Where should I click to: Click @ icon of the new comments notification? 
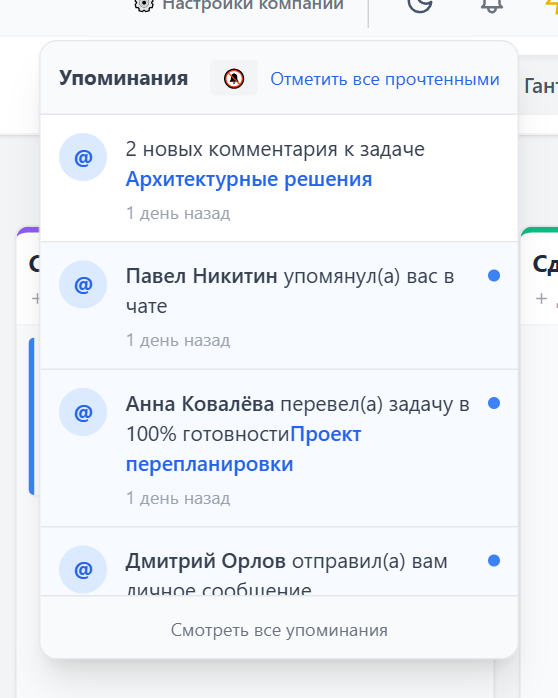[83, 157]
